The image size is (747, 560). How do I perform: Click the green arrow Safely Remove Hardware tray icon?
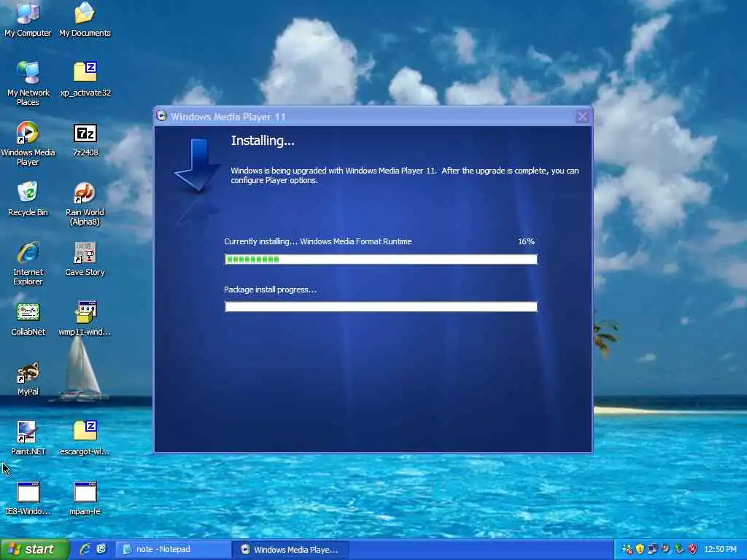coord(679,550)
